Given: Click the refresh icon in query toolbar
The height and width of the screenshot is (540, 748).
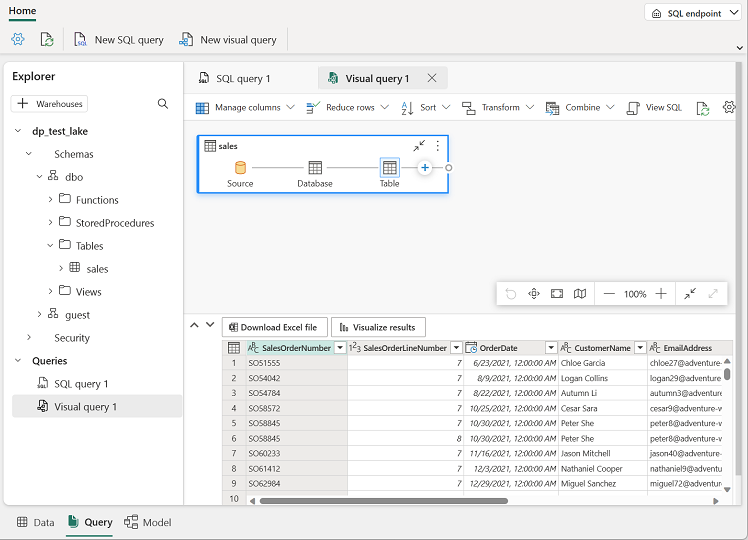Looking at the screenshot, I should pos(703,108).
